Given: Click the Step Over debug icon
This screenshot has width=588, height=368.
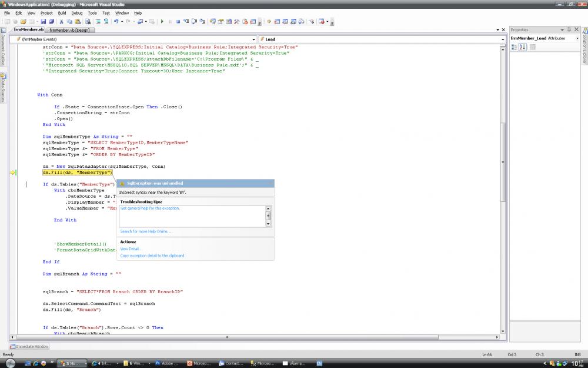Looking at the screenshot, I should (x=194, y=22).
